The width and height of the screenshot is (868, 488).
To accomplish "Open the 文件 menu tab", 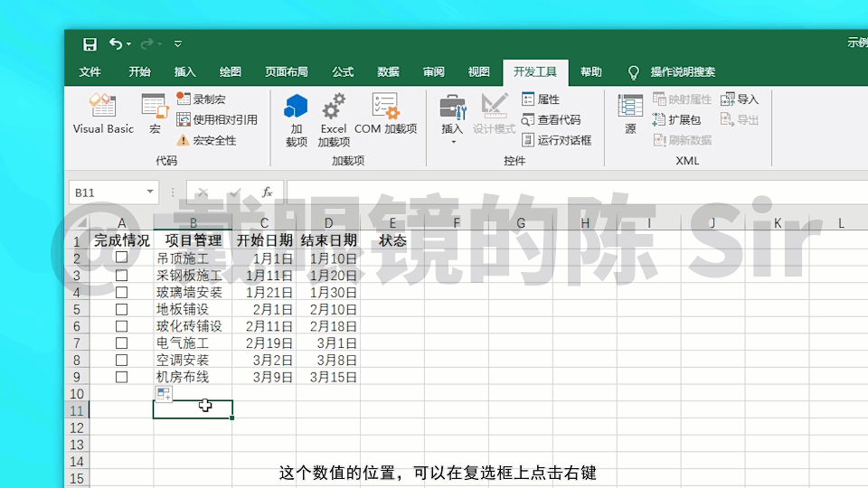I will coord(90,72).
